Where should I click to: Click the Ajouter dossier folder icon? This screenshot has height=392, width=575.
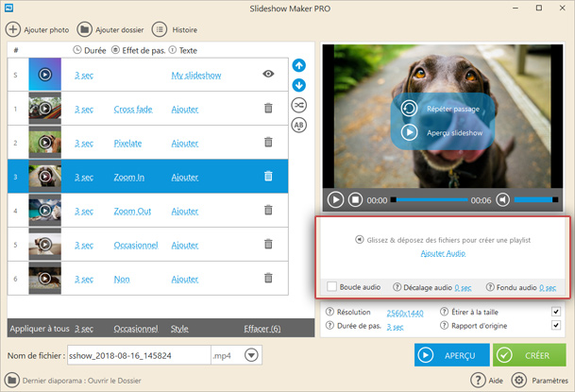pyautogui.click(x=84, y=29)
